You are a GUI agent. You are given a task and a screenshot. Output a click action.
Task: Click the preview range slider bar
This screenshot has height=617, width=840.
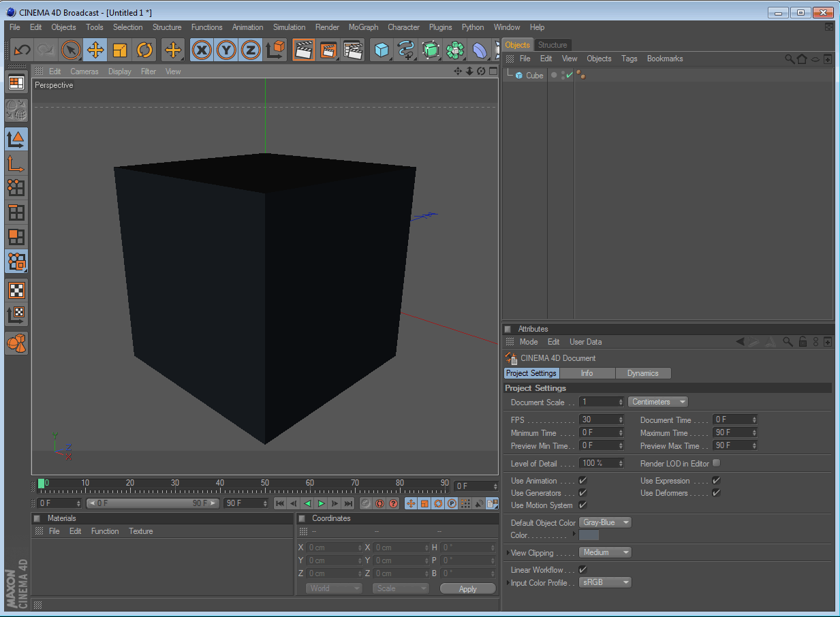(153, 503)
